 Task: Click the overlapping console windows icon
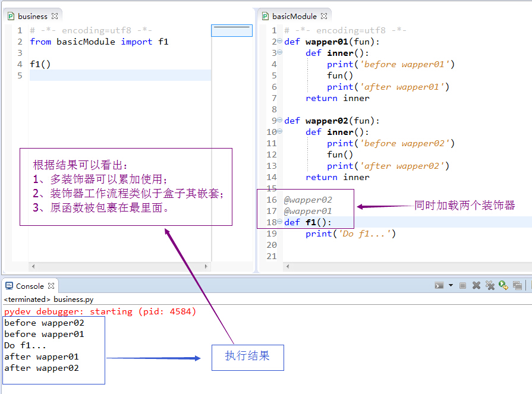click(517, 285)
